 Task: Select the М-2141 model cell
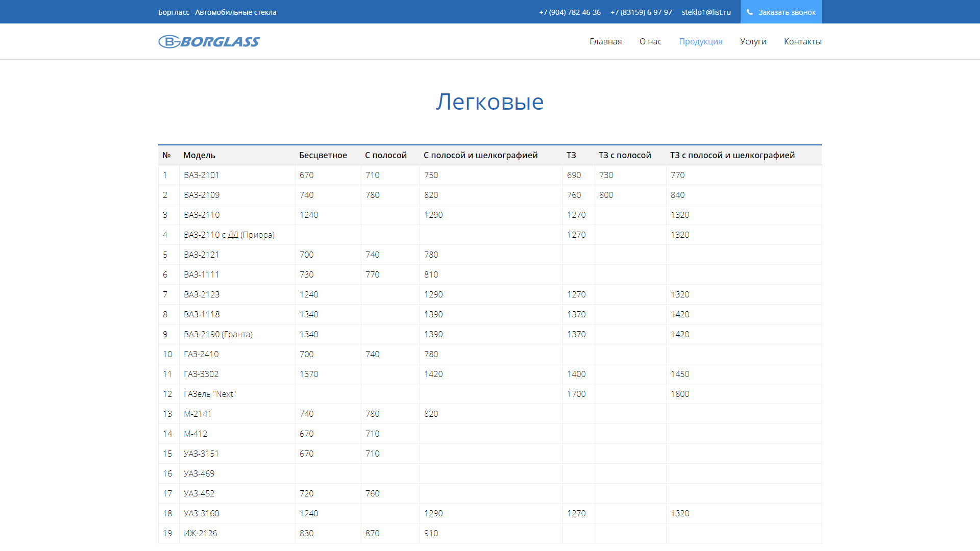[x=237, y=414]
